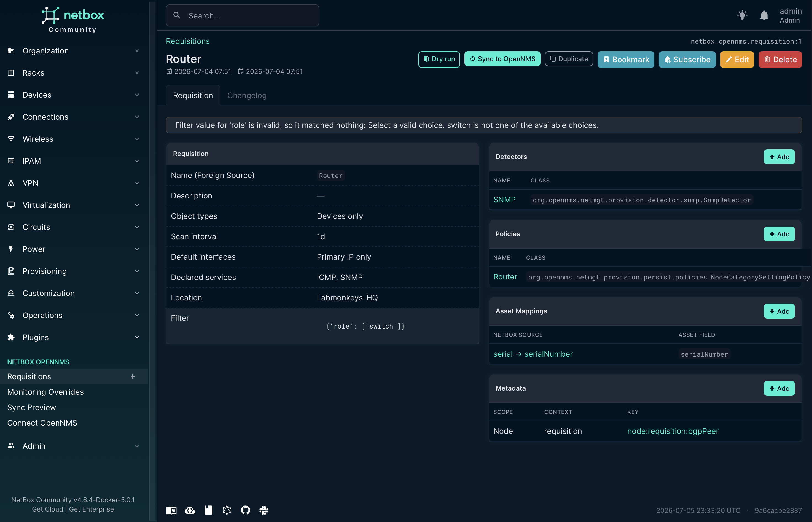Image resolution: width=812 pixels, height=522 pixels.
Task: Click the Dry run button
Action: 439,59
